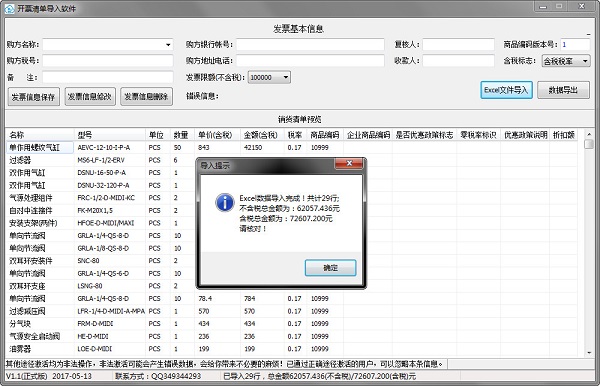Select model cell GRLA-1/8-QS-8-D

(x=109, y=248)
